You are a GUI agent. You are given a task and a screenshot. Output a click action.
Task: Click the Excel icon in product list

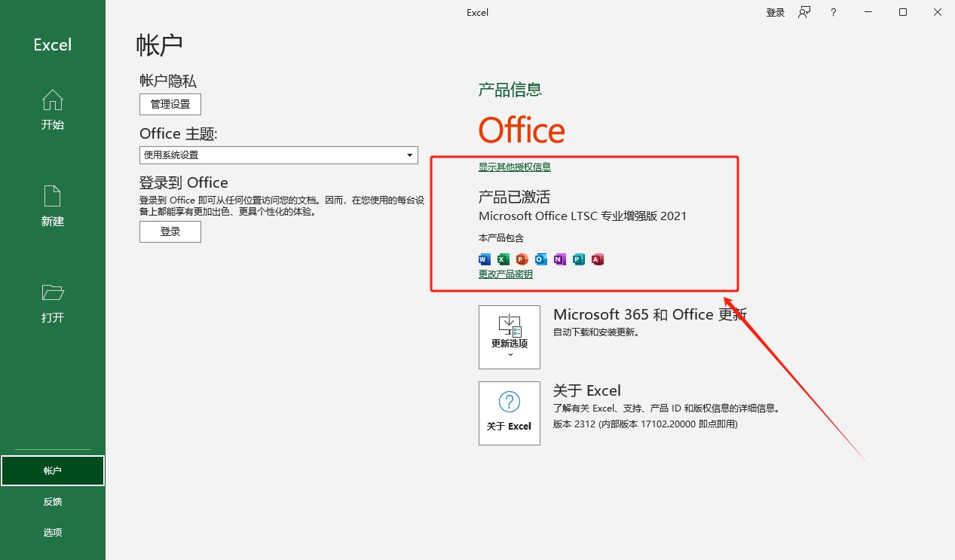click(x=504, y=259)
